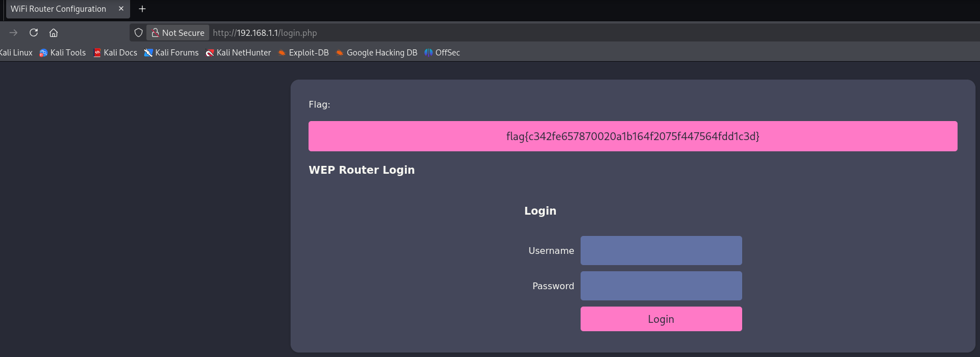Open the Kali Forums bookmark

pyautogui.click(x=171, y=53)
